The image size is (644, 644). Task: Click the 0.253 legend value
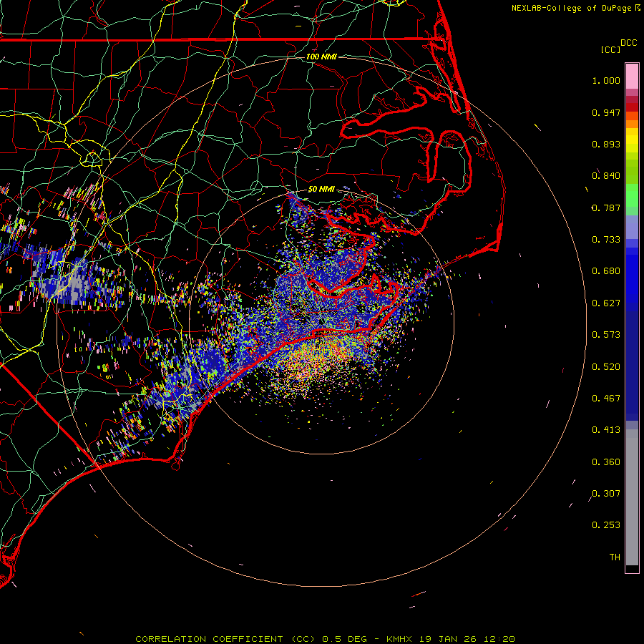[x=606, y=525]
